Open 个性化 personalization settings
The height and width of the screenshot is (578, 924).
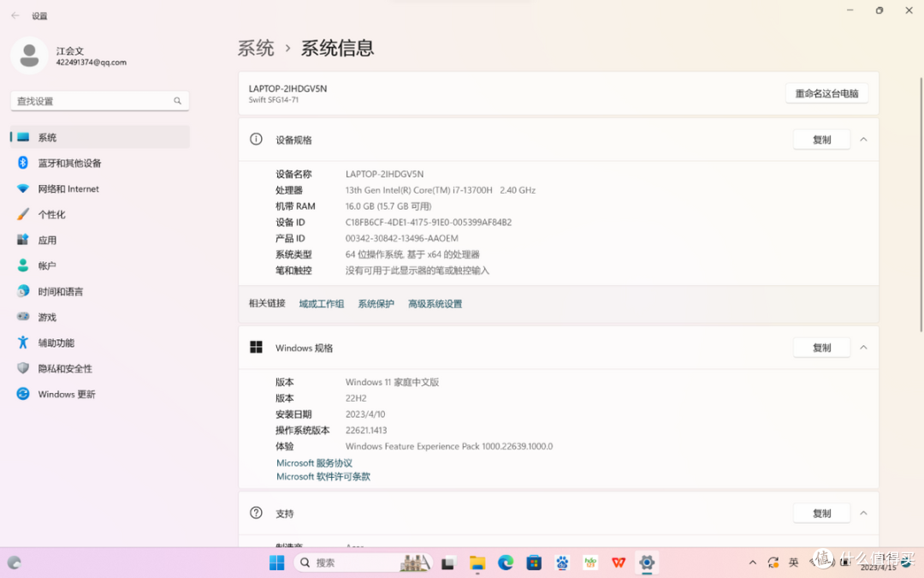click(99, 215)
